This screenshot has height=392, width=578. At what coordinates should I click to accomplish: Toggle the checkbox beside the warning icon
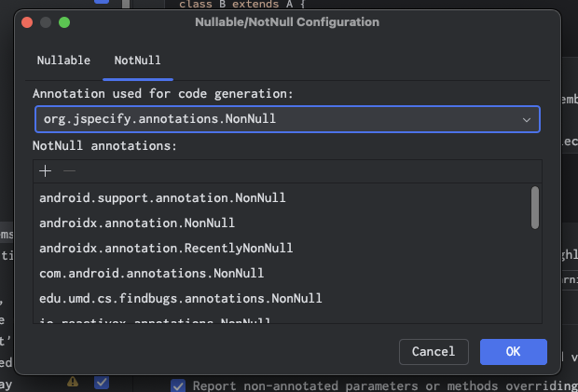pos(101,382)
